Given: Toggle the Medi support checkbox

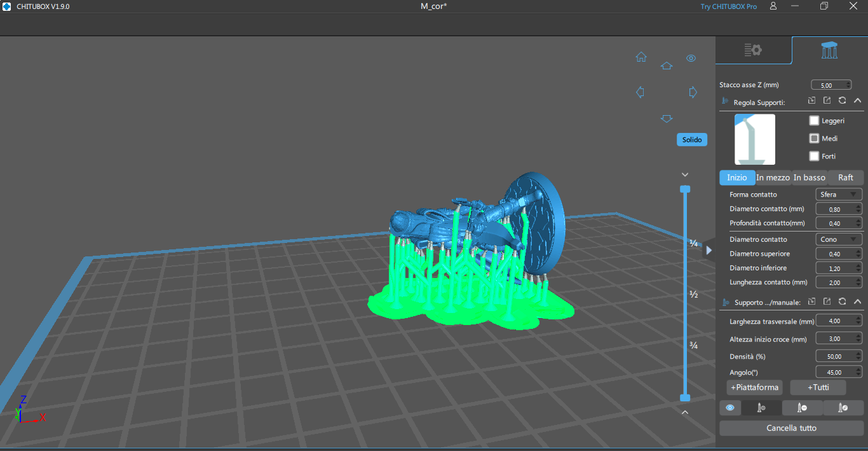Looking at the screenshot, I should [x=814, y=138].
